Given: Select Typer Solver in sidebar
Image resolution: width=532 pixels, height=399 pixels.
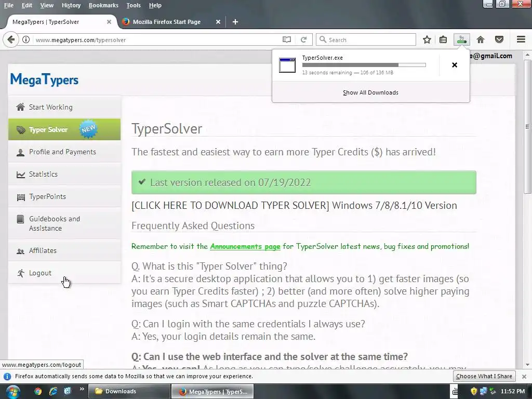Looking at the screenshot, I should pyautogui.click(x=64, y=129).
